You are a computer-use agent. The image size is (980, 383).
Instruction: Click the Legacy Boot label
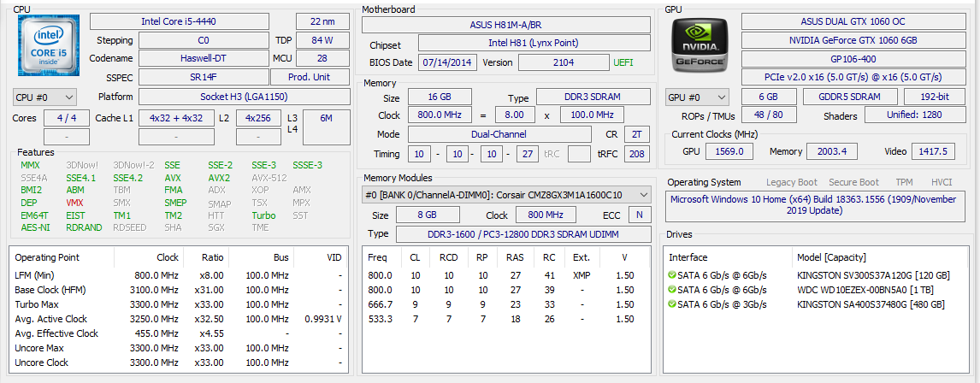click(x=791, y=182)
